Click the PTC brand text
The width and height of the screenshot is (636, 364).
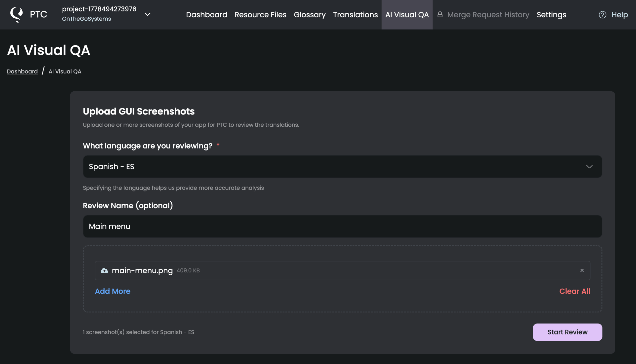(38, 14)
